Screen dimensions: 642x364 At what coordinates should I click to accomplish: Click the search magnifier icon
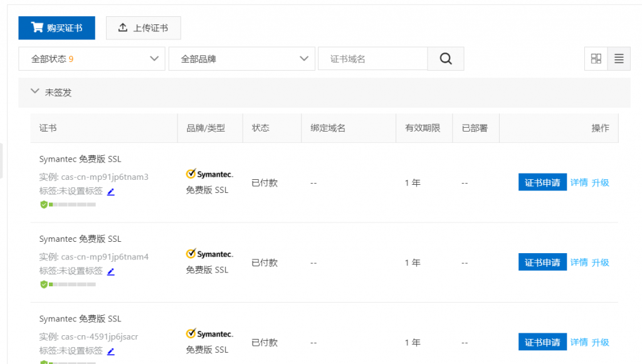pos(446,59)
